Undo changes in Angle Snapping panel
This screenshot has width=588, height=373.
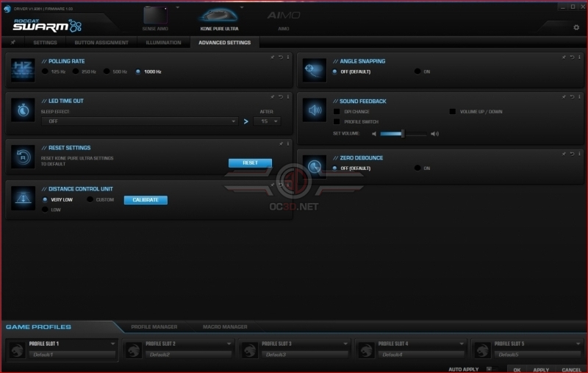(572, 57)
